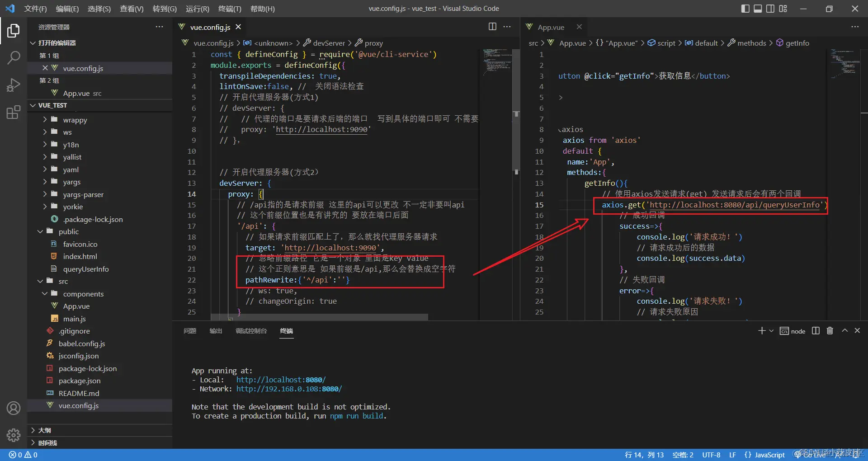Change end of line sequence LF
Screen dimensions: 868x461
[x=732, y=455]
